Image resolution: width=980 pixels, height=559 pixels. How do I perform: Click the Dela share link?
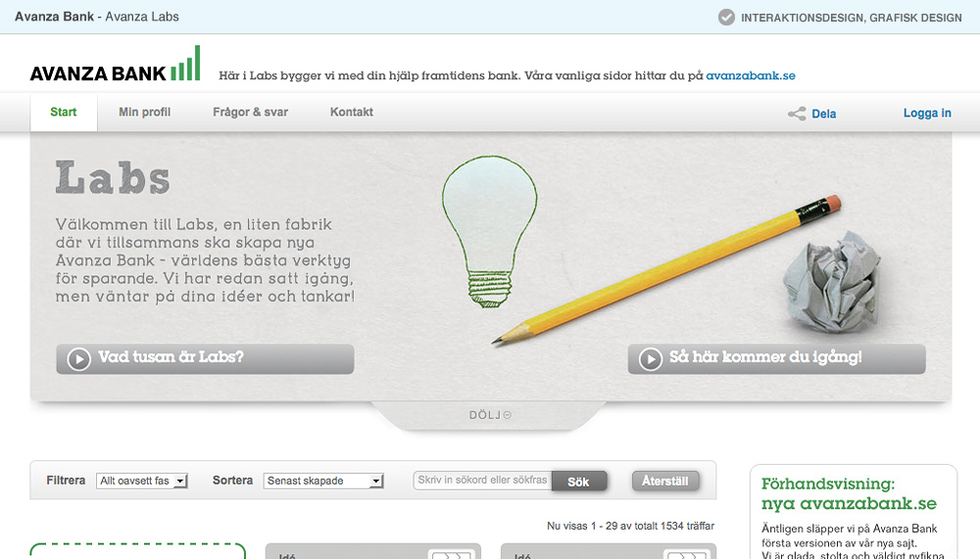[824, 114]
